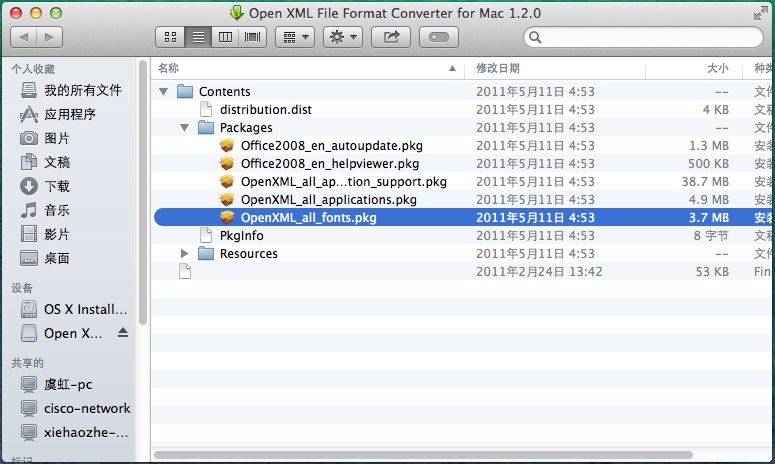775x464 pixels.
Task: Click the Share toolbar button
Action: (391, 37)
